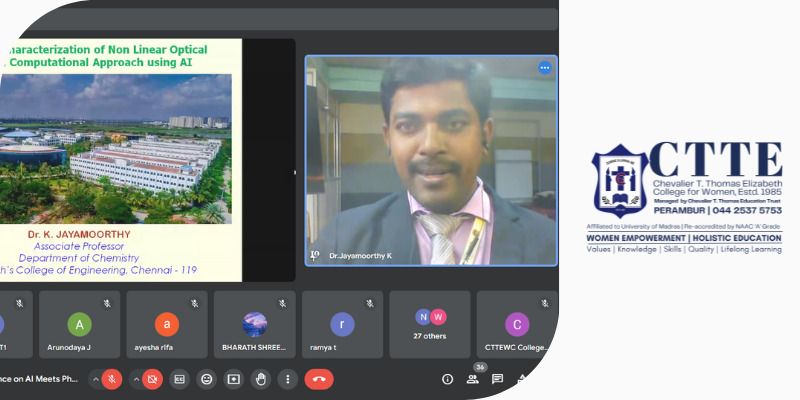Click the 'ramya t' name text

coord(323,347)
